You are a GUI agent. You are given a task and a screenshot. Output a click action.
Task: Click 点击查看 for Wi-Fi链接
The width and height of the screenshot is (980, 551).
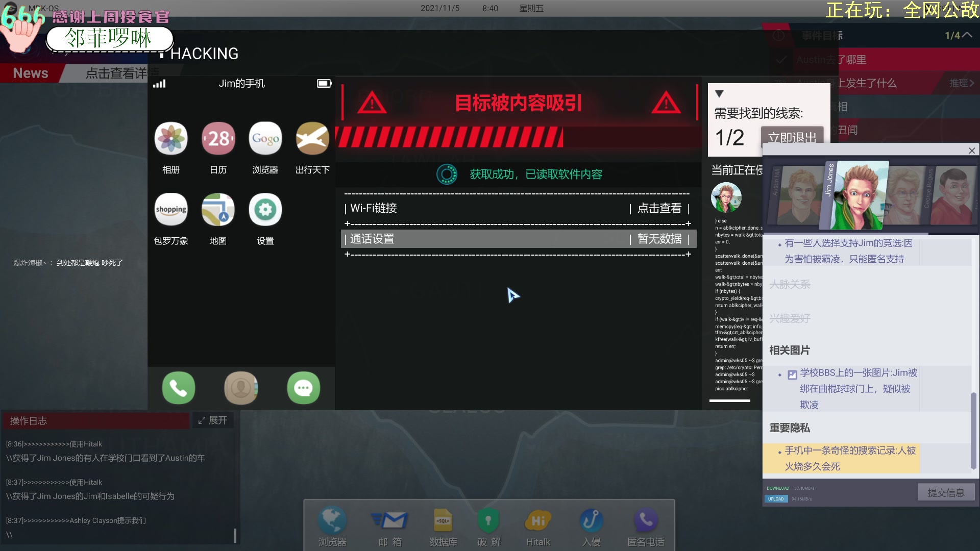659,208
